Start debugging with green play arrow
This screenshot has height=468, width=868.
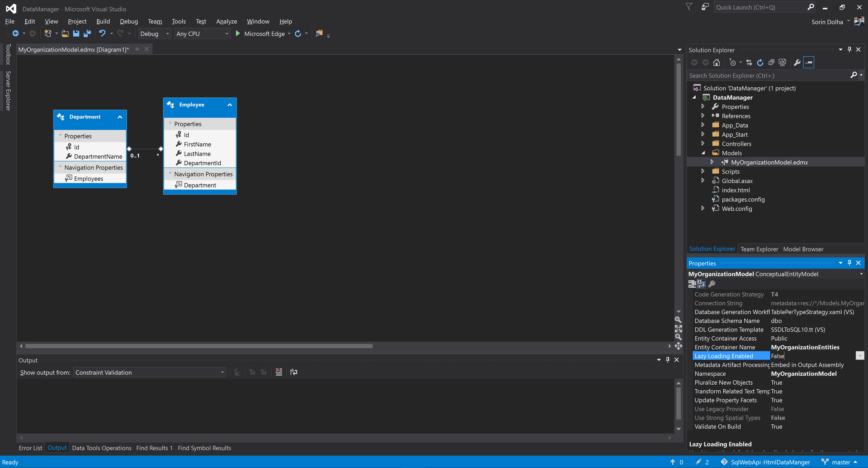(238, 33)
